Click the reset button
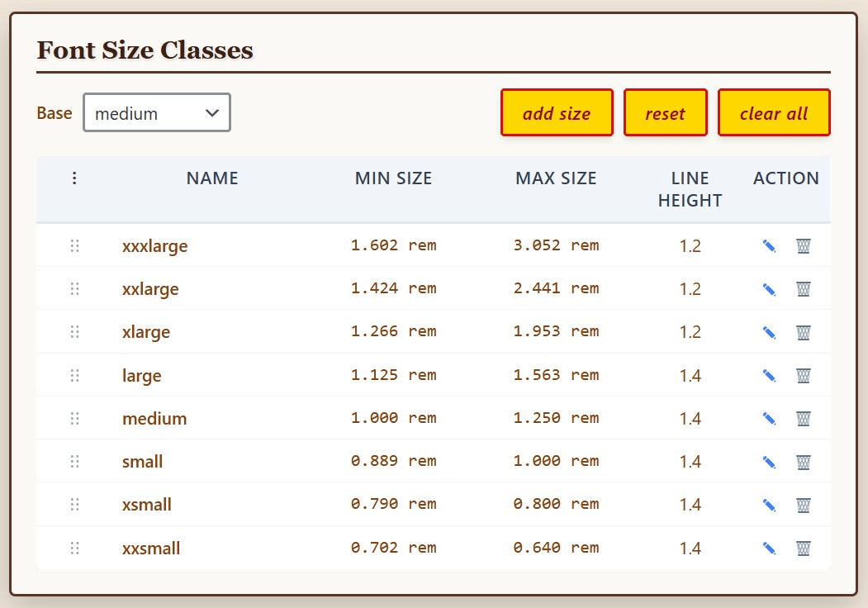 (665, 112)
